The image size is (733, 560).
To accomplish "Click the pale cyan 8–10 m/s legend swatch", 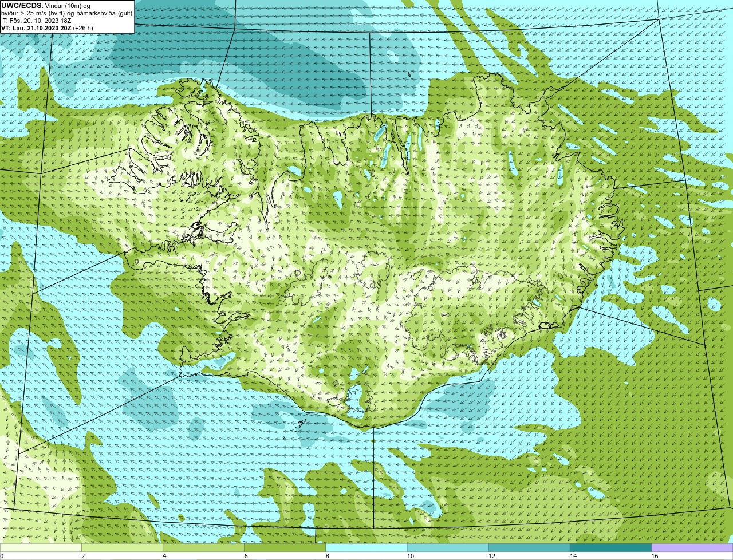I will pyautogui.click(x=367, y=548).
